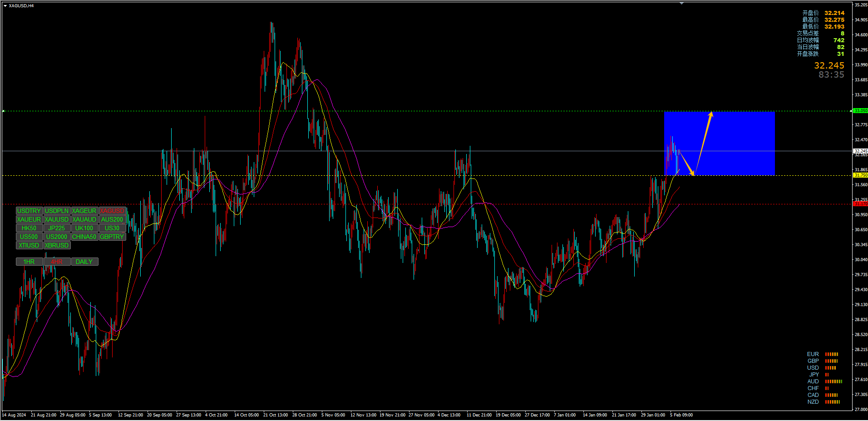The height and width of the screenshot is (421, 868).
Task: Click the 交易点差 spread label
Action: click(808, 34)
